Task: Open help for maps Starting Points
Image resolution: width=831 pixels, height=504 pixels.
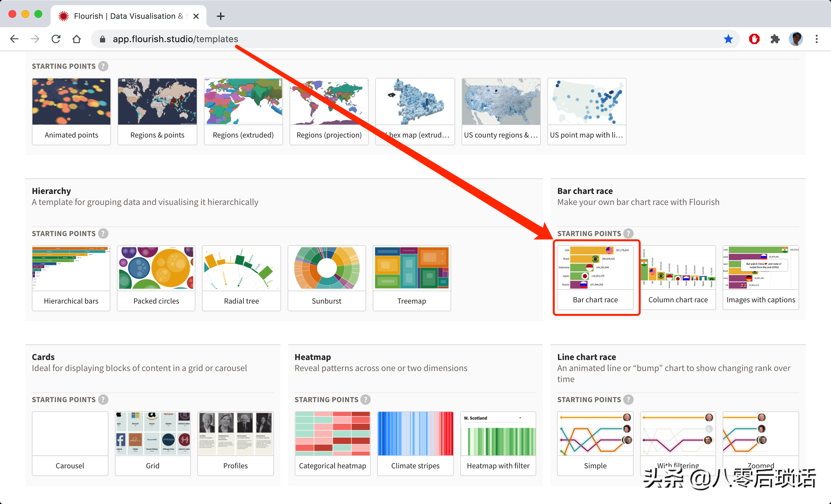Action: coord(103,66)
